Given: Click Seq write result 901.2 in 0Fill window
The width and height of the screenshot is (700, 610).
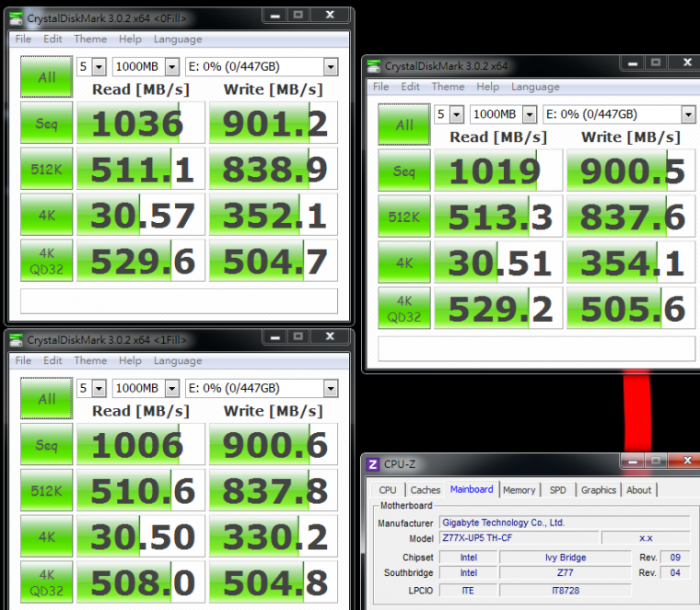Looking at the screenshot, I should pyautogui.click(x=274, y=123).
